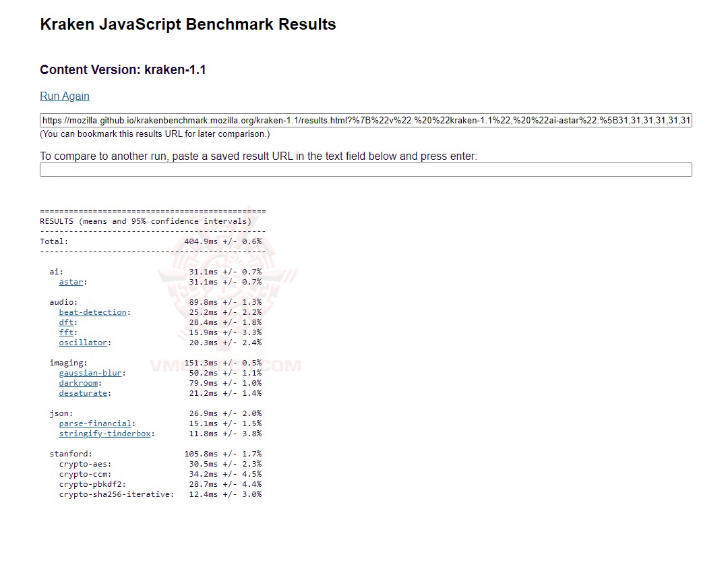Open the gaussian-blur test link
Image resolution: width=728 pixels, height=561 pixels.
(x=90, y=373)
